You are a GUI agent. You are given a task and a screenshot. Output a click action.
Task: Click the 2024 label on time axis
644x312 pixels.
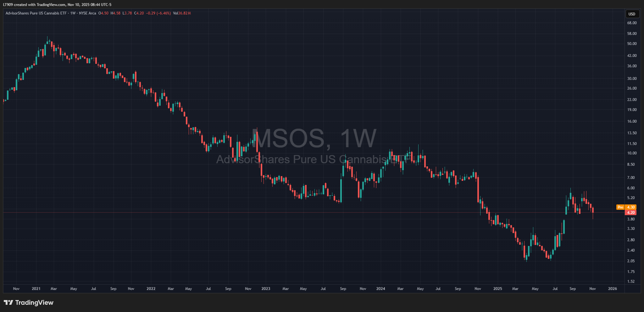[x=380, y=289]
